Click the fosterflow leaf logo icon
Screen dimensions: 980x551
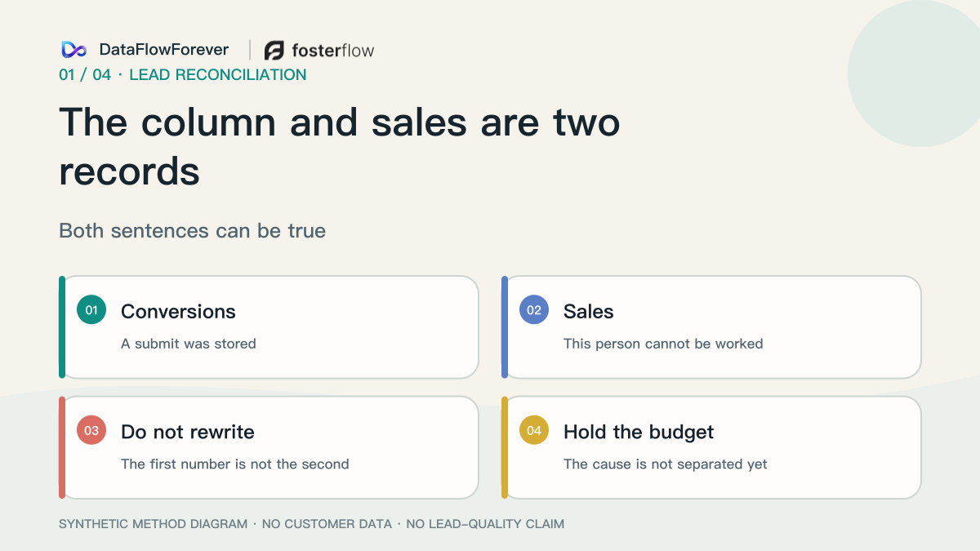pos(274,51)
